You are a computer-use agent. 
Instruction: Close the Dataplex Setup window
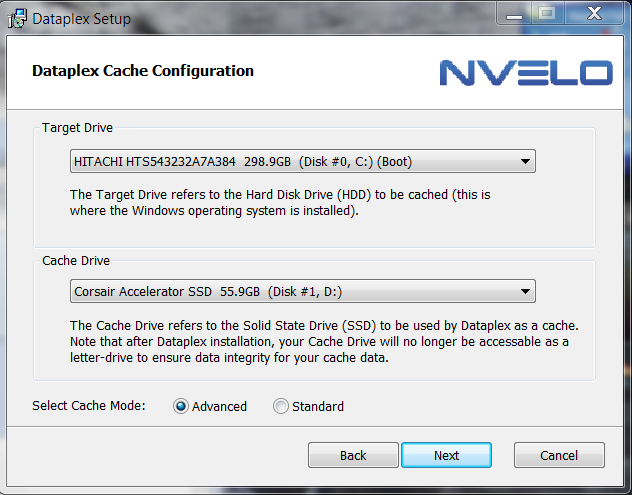pyautogui.click(x=595, y=14)
